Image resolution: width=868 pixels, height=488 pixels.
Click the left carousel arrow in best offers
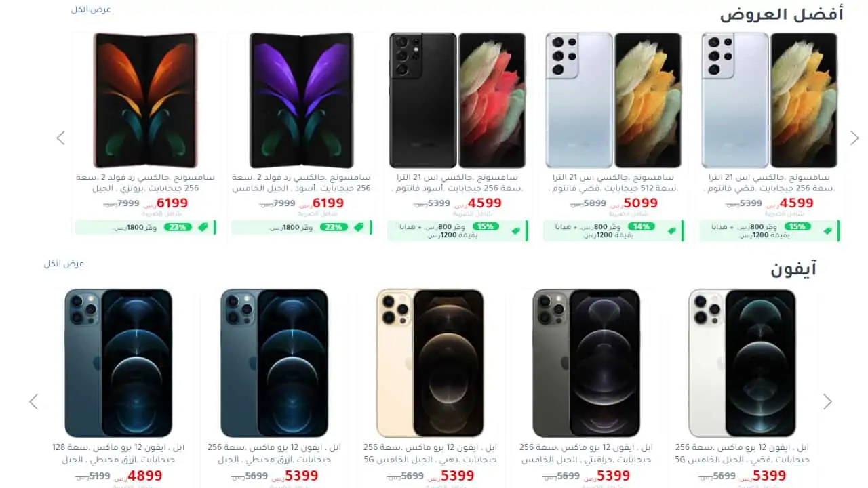pyautogui.click(x=60, y=138)
